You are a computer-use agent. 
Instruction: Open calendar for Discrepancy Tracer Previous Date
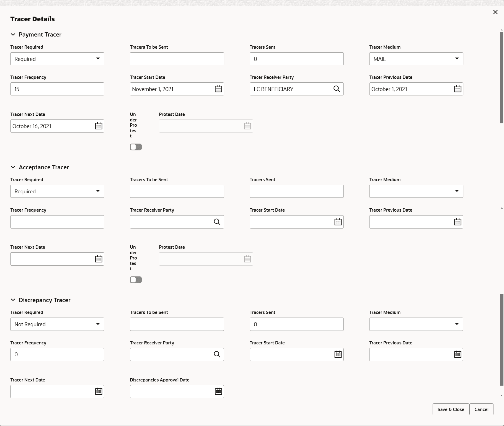[458, 354]
